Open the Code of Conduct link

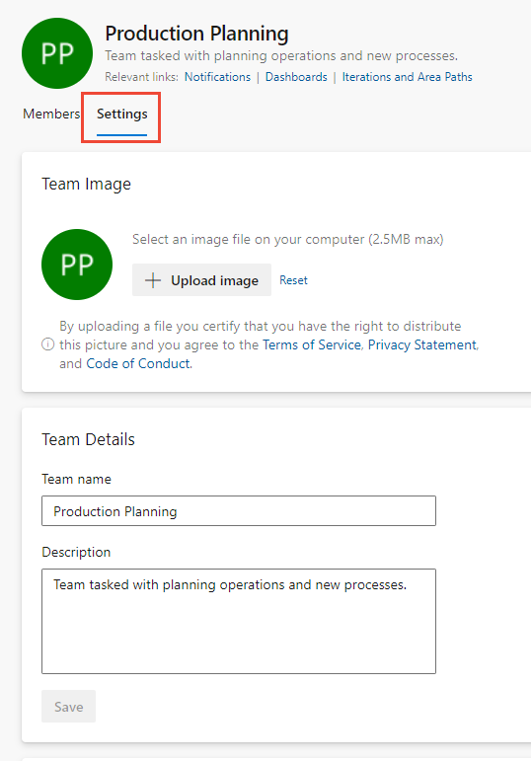coord(138,364)
